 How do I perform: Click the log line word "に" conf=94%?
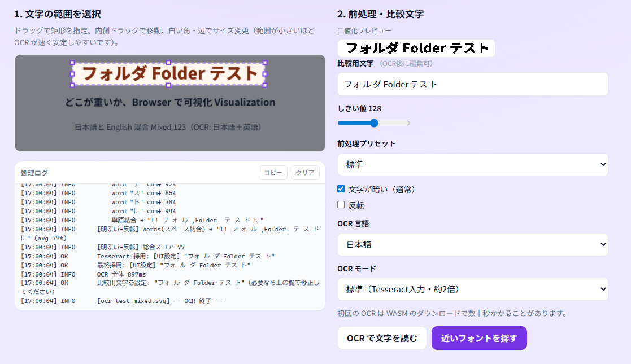click(99, 211)
